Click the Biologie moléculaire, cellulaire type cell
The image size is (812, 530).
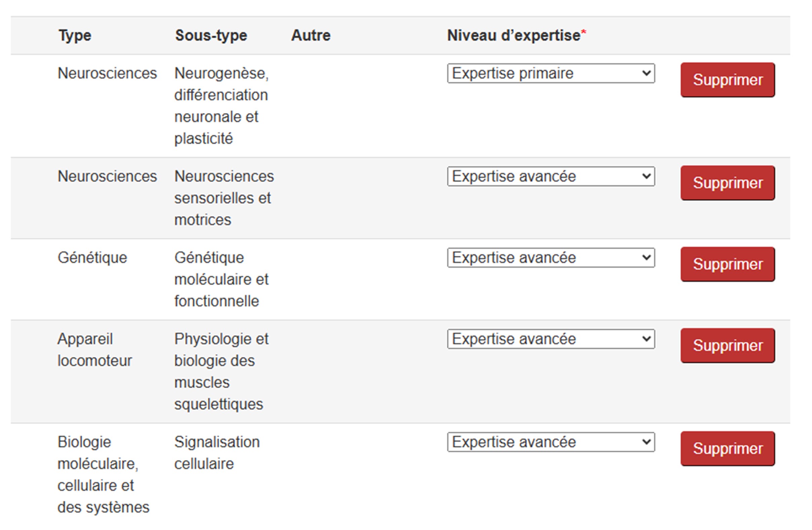click(x=103, y=475)
